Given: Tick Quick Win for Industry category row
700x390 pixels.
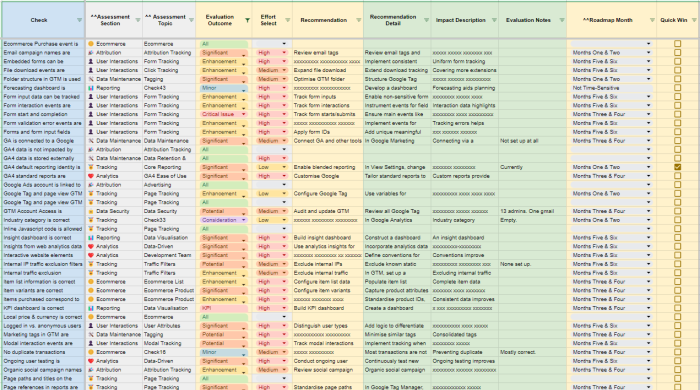Looking at the screenshot, I should tap(677, 220).
